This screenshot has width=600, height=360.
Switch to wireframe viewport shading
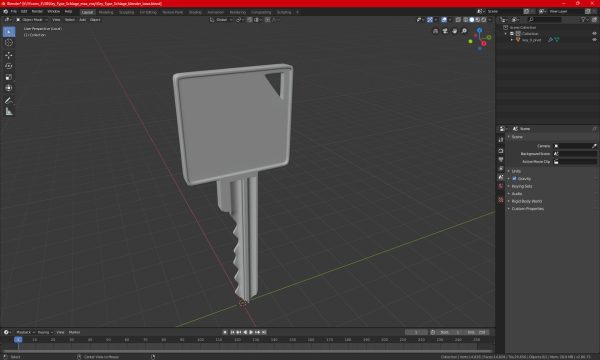[466, 20]
